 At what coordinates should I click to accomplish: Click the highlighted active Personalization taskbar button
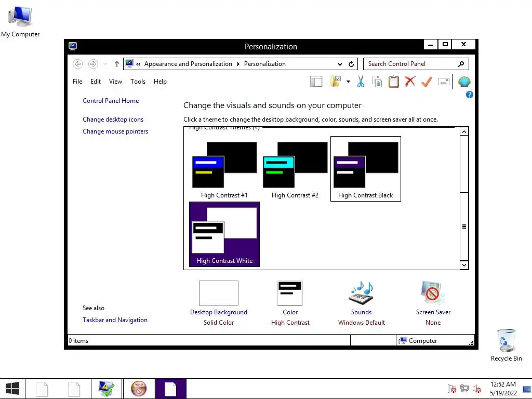pyautogui.click(x=170, y=389)
